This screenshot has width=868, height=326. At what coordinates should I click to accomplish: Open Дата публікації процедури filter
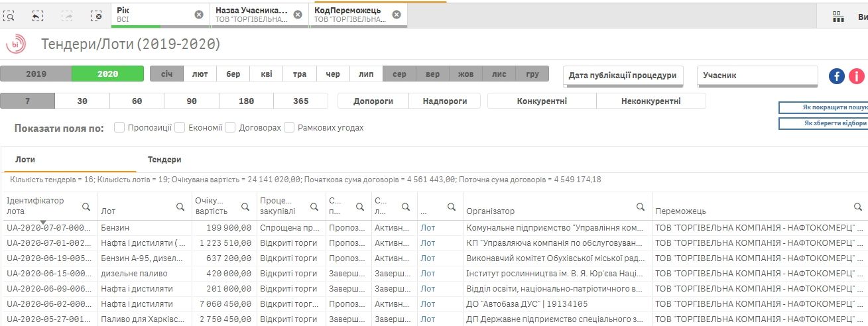pos(623,76)
